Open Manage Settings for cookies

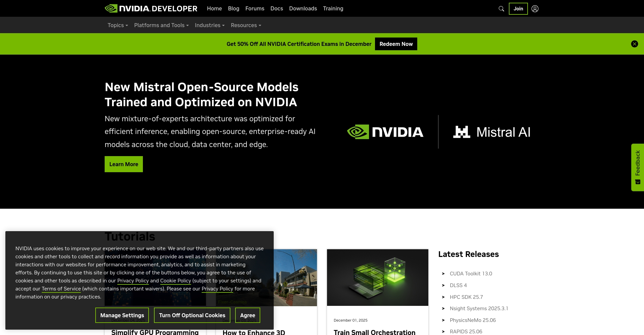click(122, 315)
